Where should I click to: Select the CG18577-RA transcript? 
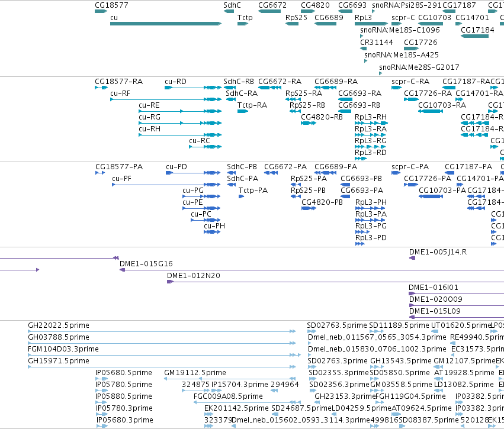101,88
